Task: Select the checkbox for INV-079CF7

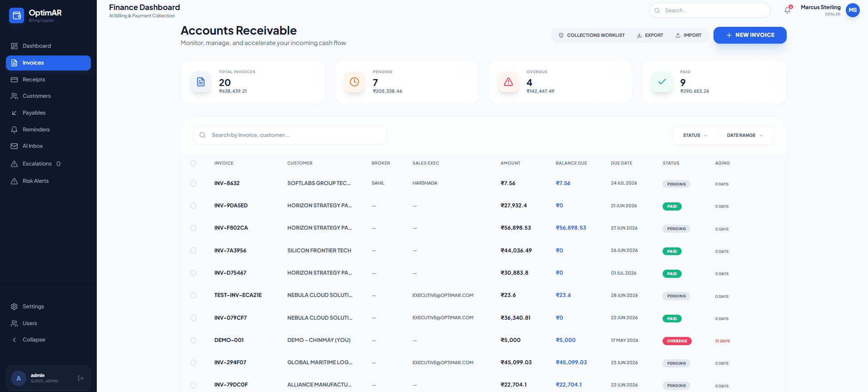Action: click(194, 318)
